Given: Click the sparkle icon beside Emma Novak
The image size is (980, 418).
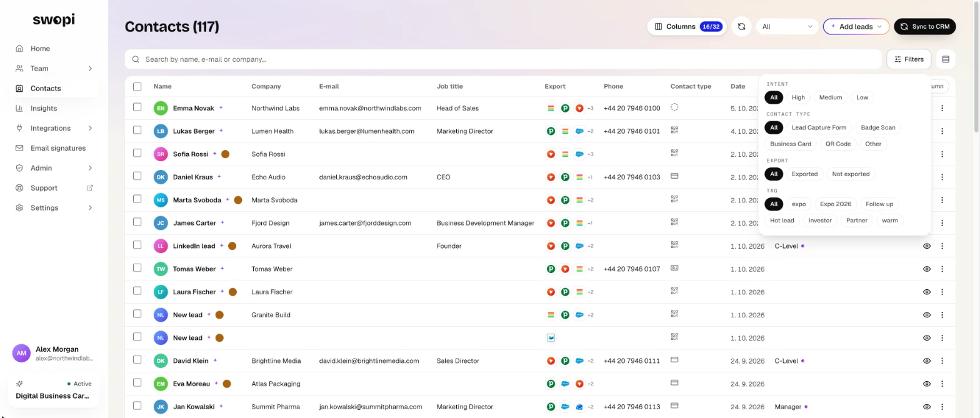Looking at the screenshot, I should pos(221,107).
